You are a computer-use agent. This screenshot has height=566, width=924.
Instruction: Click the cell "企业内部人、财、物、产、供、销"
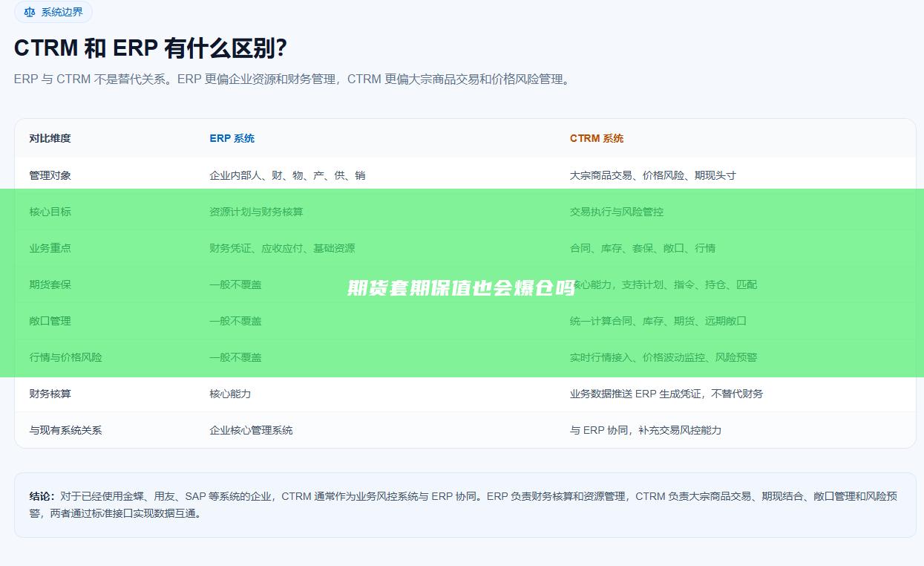point(287,175)
